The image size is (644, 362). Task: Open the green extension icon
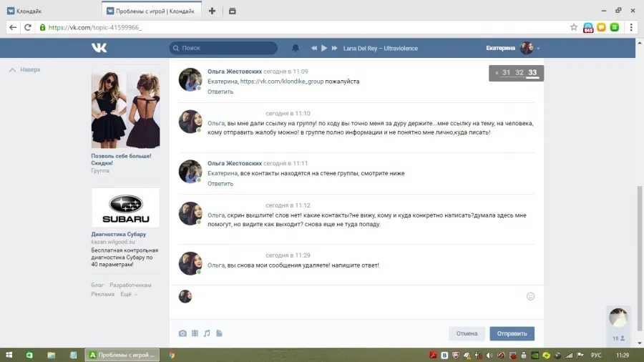pyautogui.click(x=615, y=27)
